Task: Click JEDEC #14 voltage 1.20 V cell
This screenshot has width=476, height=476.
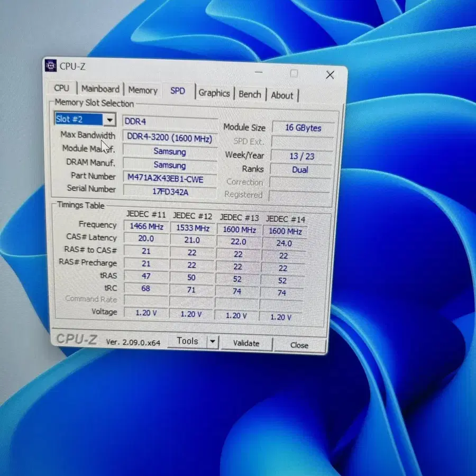Action: click(281, 317)
